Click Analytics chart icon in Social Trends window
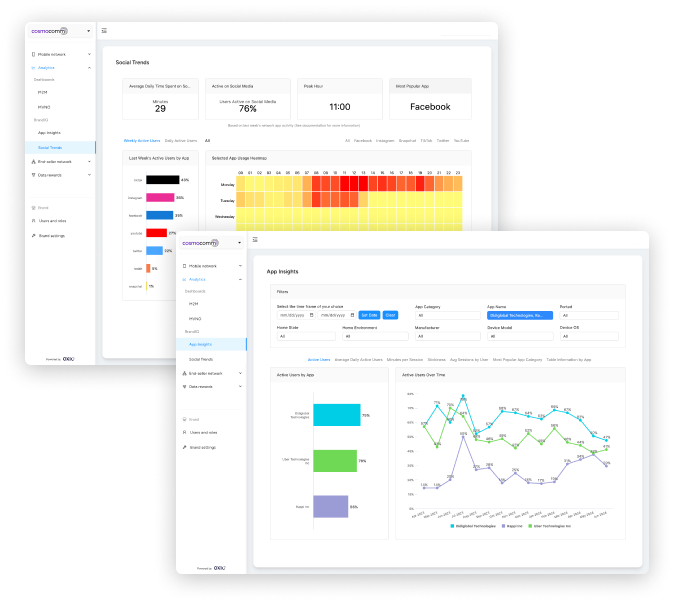 (34, 67)
